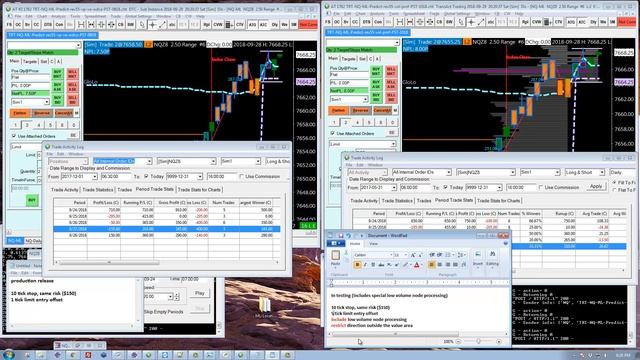Click BUY MKT button in left chart panel

[x=57, y=74]
